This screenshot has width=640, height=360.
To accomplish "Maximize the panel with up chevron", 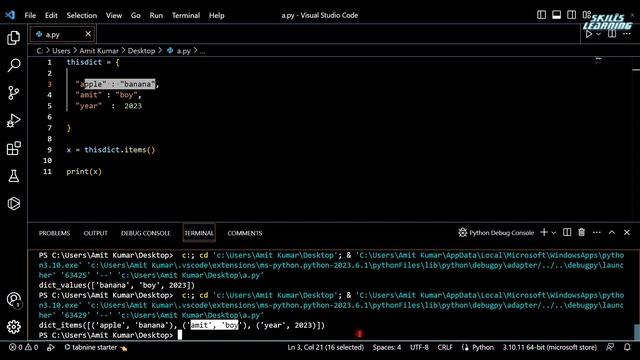I will pyautogui.click(x=612, y=232).
